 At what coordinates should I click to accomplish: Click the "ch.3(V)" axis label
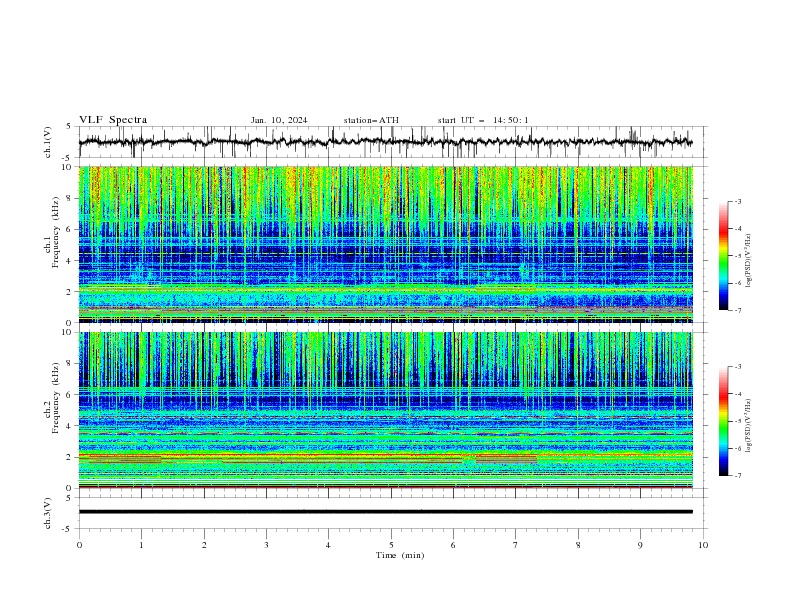[x=48, y=514]
